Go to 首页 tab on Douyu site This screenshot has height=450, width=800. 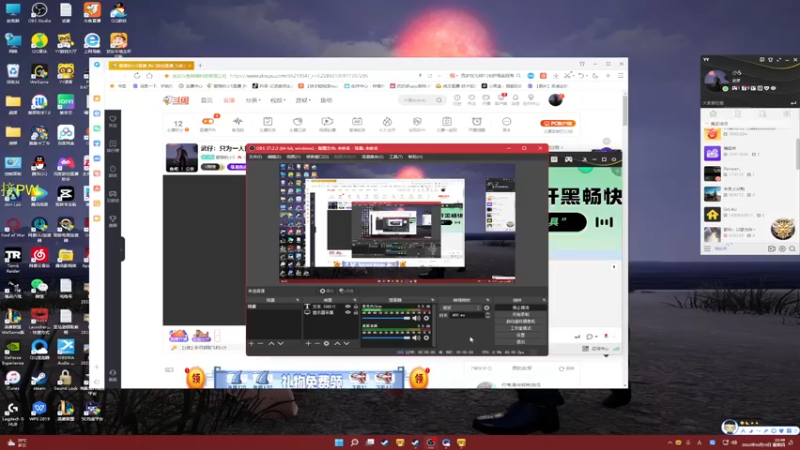pyautogui.click(x=207, y=100)
